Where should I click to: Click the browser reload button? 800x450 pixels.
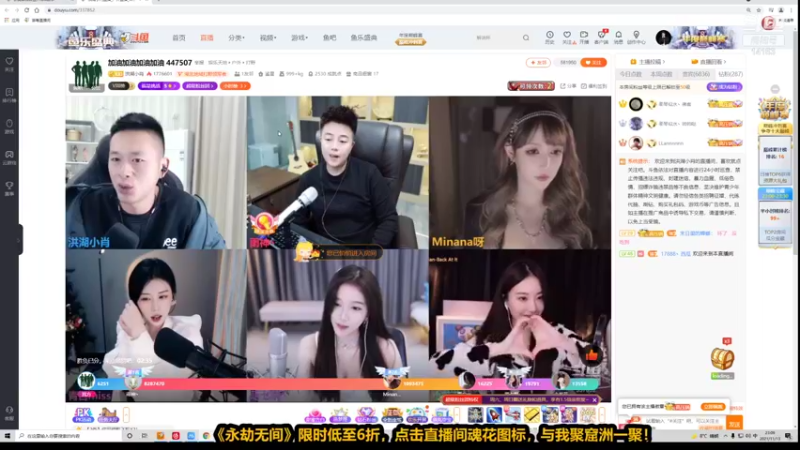27,10
